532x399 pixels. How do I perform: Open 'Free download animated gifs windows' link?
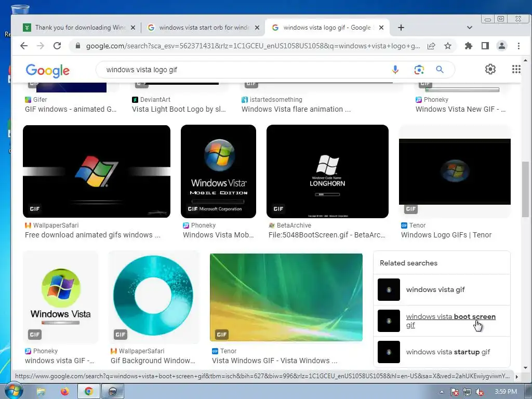(92, 235)
